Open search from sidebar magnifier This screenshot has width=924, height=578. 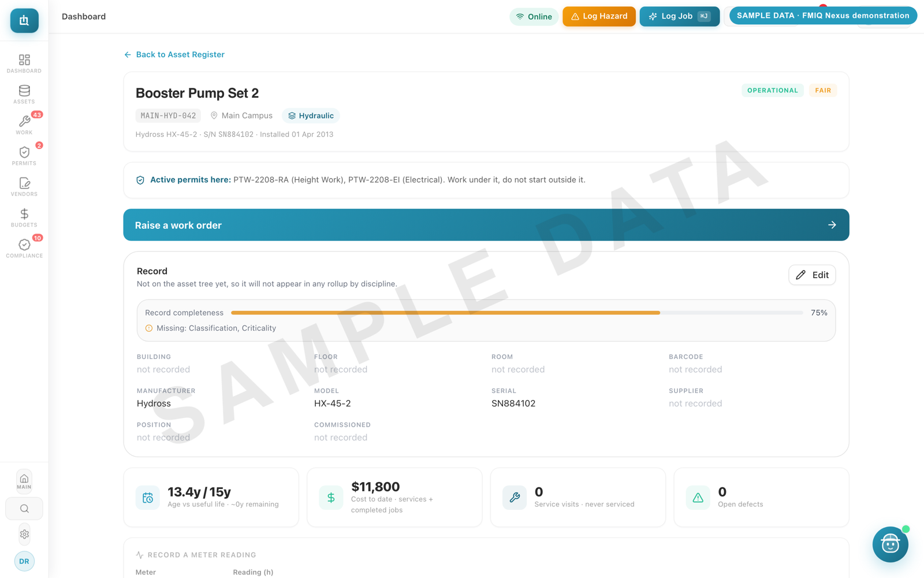[x=24, y=509]
